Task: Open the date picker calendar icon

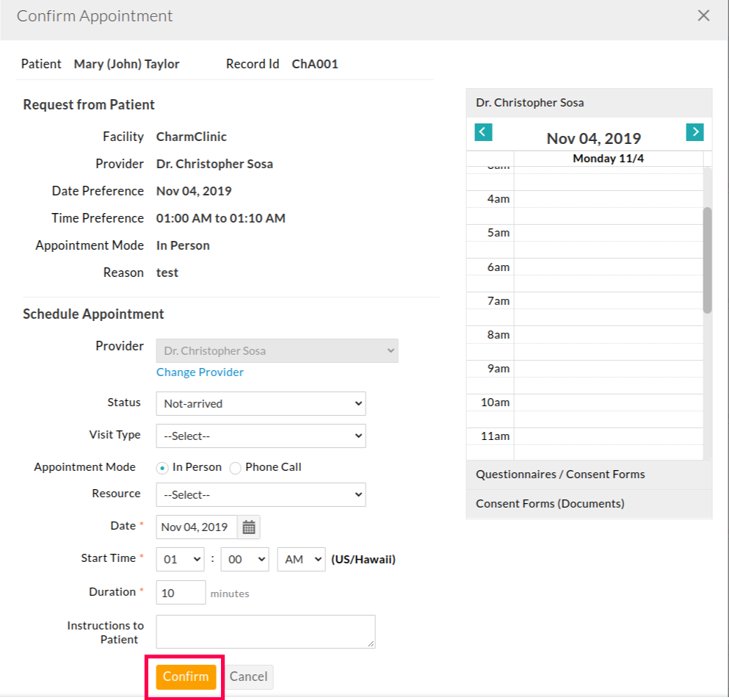Action: point(249,527)
